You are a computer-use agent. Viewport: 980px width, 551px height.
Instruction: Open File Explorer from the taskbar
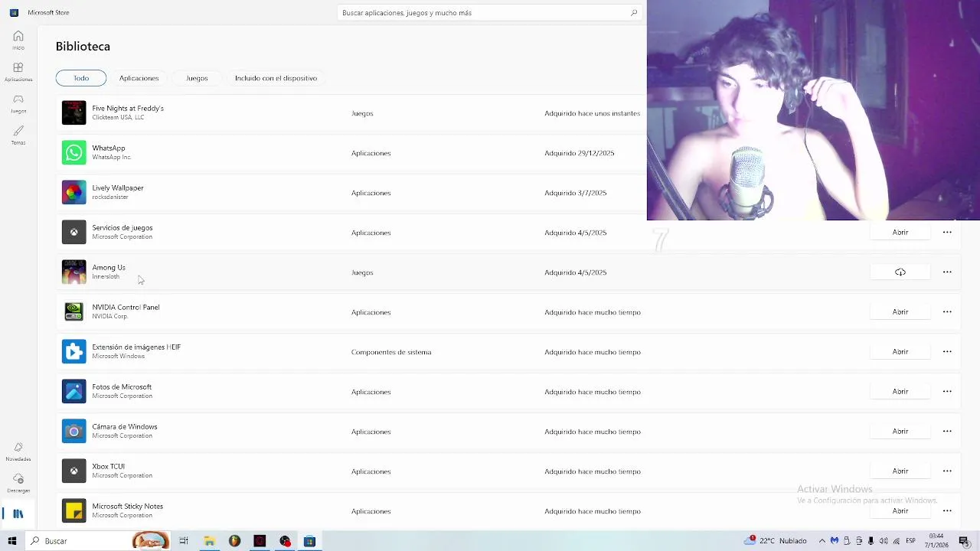[x=209, y=541]
